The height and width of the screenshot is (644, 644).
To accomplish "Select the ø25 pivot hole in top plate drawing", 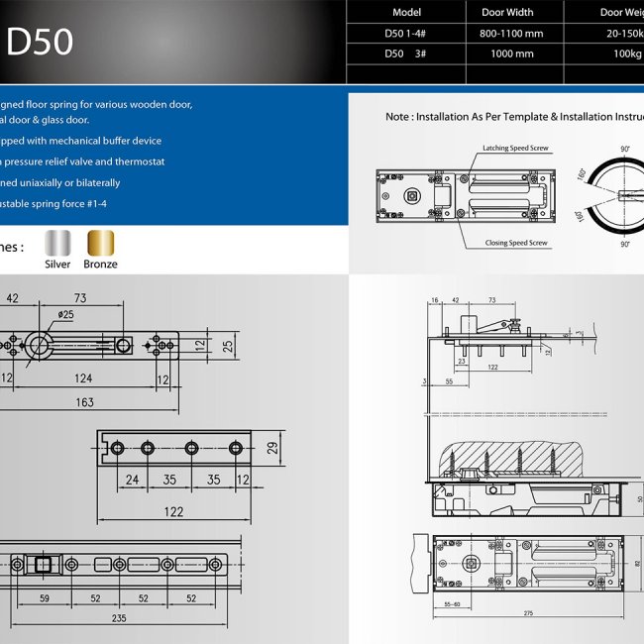I will (x=41, y=344).
